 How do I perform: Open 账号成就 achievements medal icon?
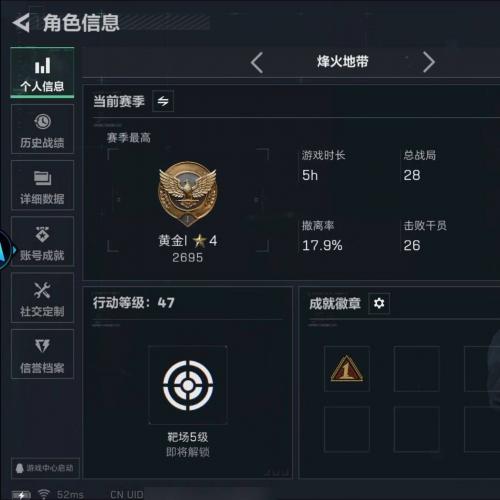pos(42,241)
